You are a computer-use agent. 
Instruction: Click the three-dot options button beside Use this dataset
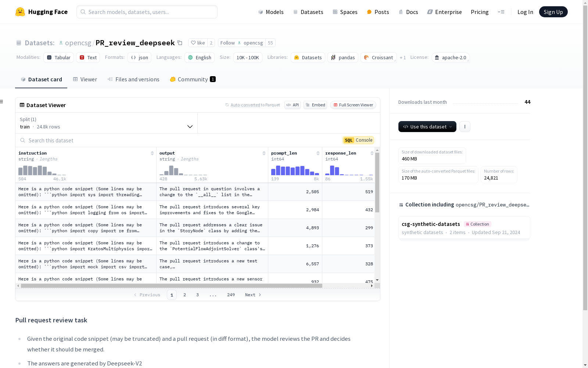465,127
